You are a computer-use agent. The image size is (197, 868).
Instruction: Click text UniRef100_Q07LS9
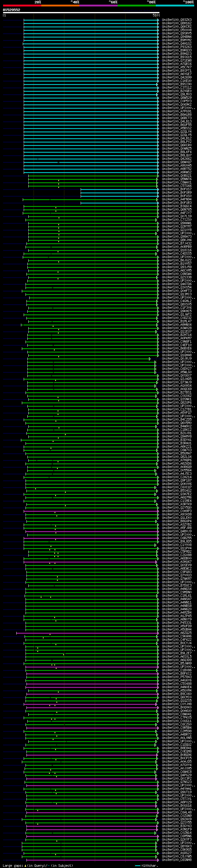pos(177,216)
